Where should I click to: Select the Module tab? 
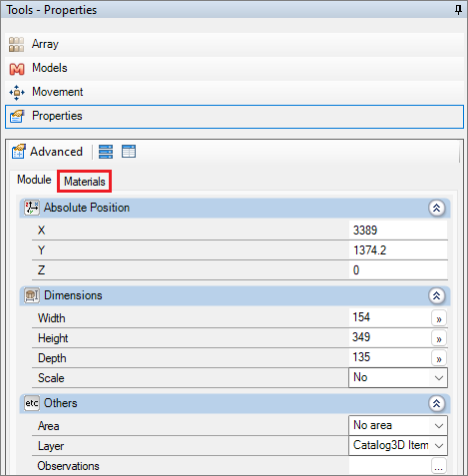click(34, 180)
